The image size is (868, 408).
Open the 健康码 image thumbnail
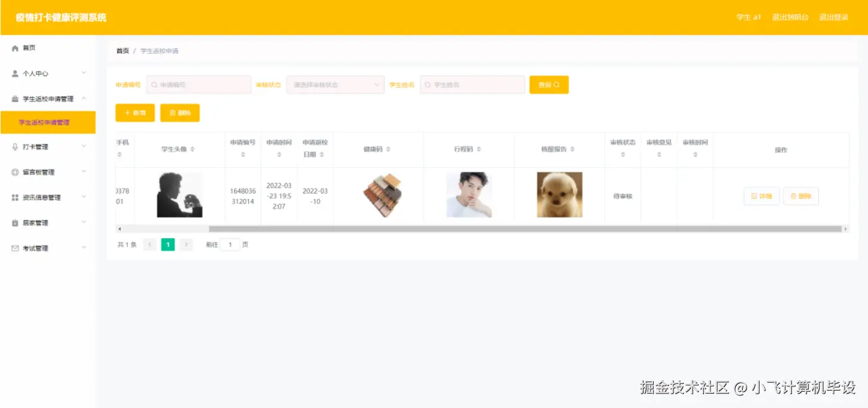tap(383, 195)
